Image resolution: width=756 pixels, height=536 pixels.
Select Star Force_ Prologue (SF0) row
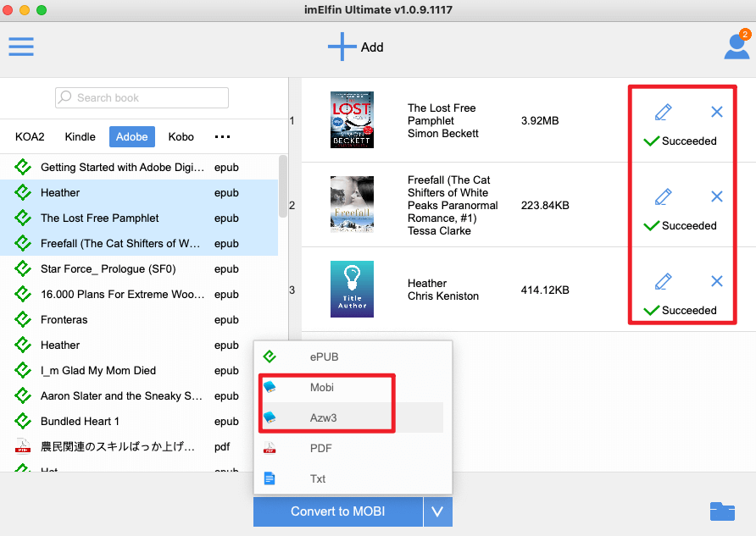coord(139,268)
